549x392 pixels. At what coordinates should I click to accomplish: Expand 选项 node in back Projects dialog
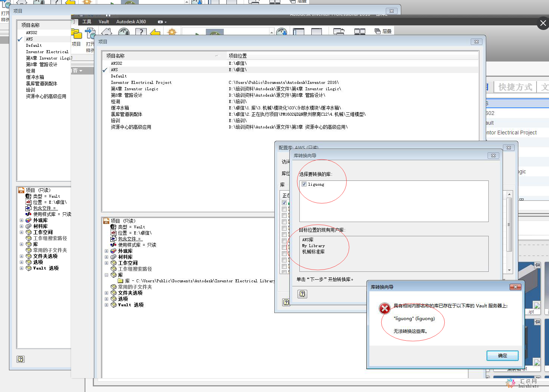click(x=21, y=262)
